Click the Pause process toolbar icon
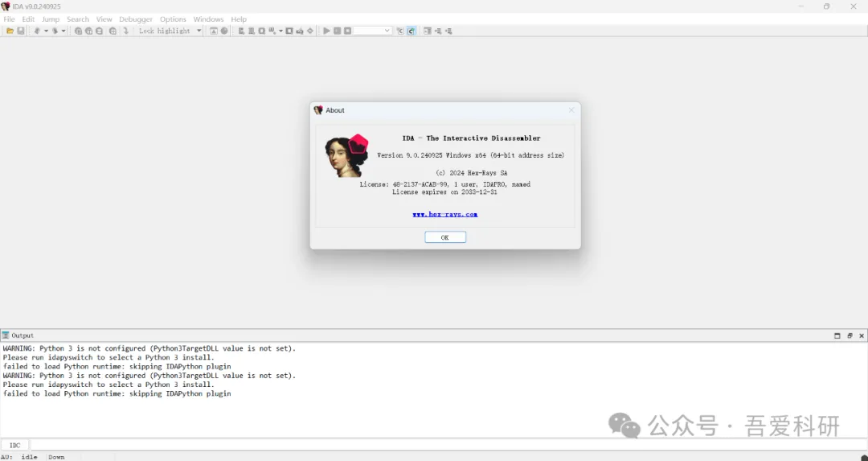868x461 pixels. [x=337, y=31]
